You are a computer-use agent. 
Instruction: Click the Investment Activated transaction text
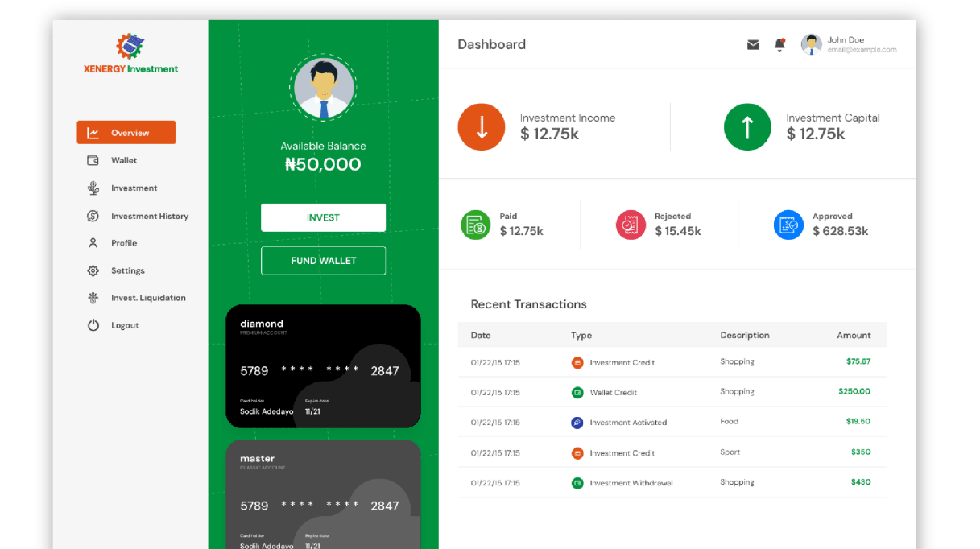(628, 423)
